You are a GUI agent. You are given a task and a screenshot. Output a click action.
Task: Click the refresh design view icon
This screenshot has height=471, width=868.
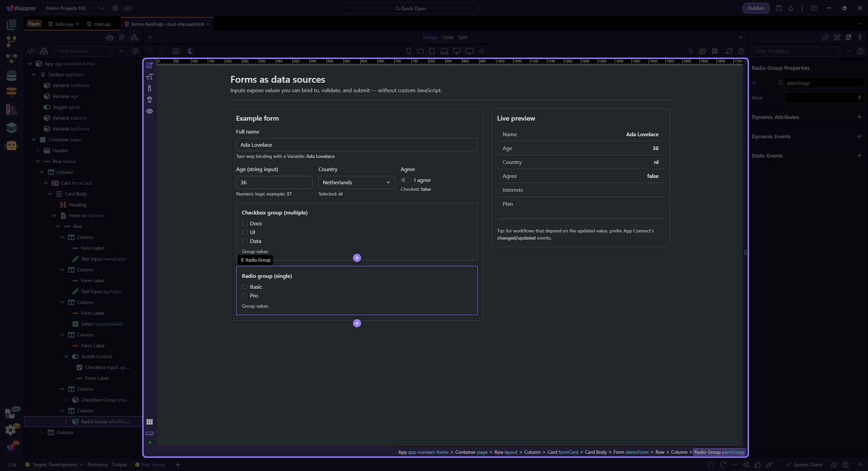tap(729, 51)
